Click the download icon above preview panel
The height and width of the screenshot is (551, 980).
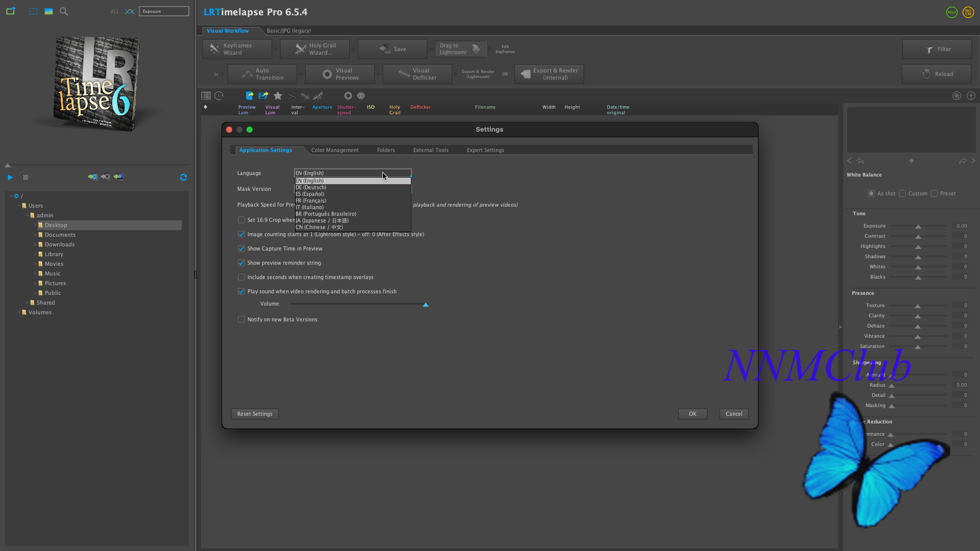(971, 95)
